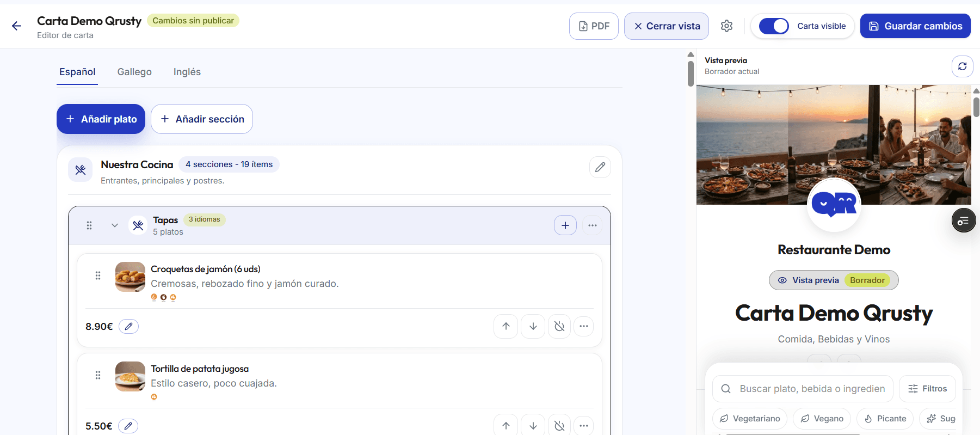Screen dimensions: 980x435
Task: Click the Restaurante Demo heading
Action: 834,250
